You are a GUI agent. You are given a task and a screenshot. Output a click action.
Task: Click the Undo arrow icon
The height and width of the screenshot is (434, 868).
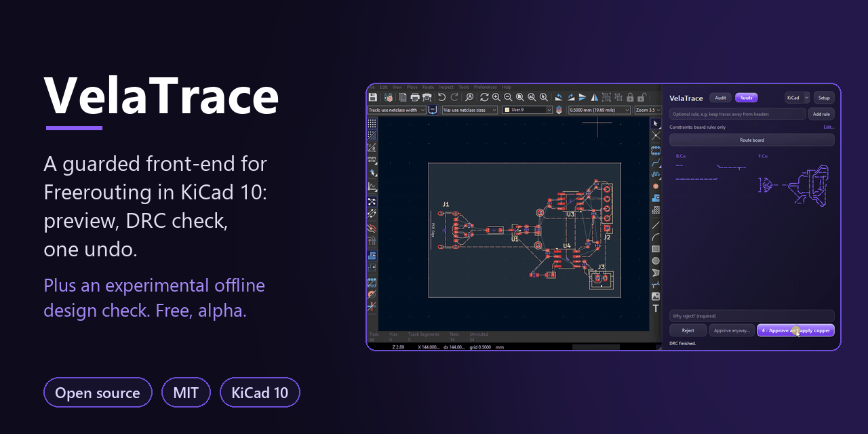(441, 97)
